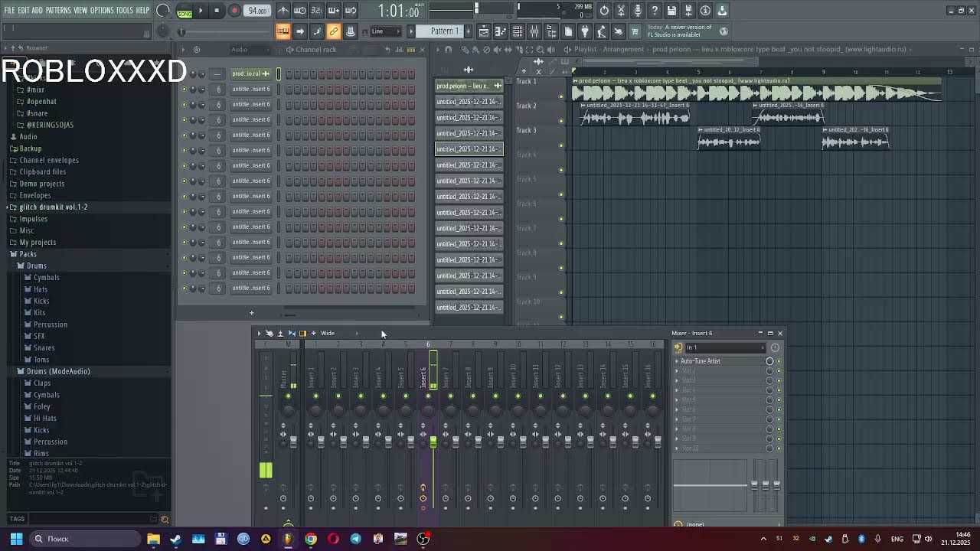Mute Track 3 in the playlist

(561, 145)
